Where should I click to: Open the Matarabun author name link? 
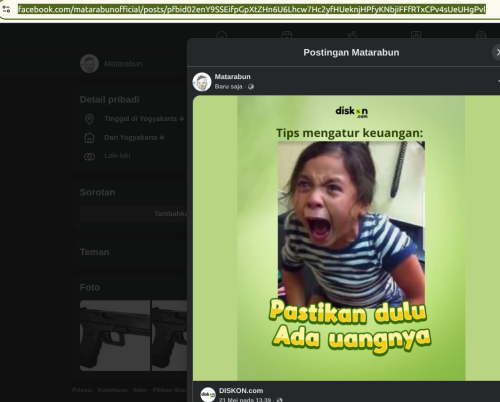[232, 77]
